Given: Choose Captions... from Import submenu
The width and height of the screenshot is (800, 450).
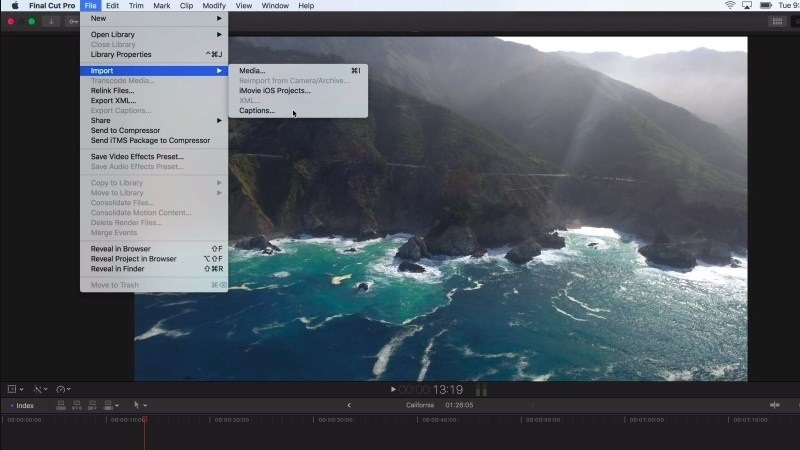Looking at the screenshot, I should click(x=257, y=111).
